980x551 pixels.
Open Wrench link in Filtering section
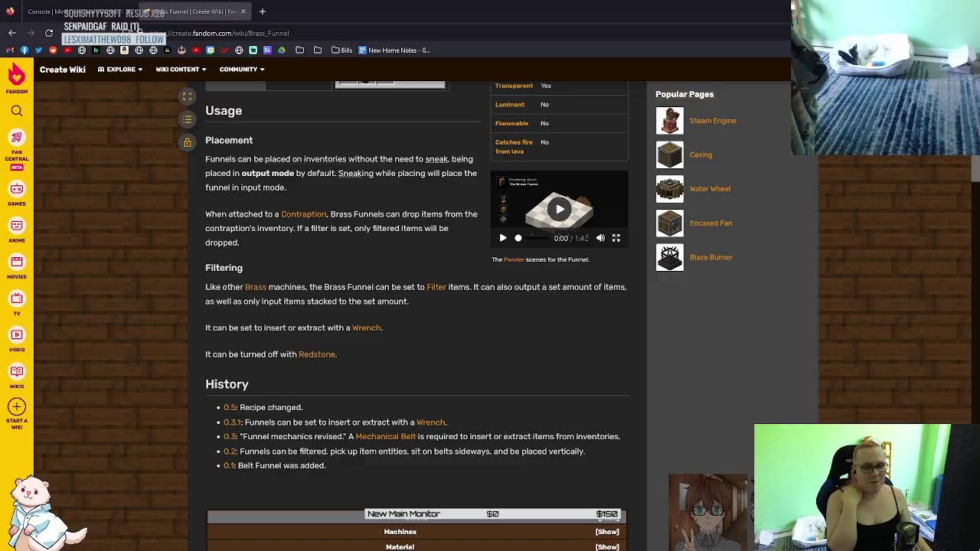click(x=366, y=328)
